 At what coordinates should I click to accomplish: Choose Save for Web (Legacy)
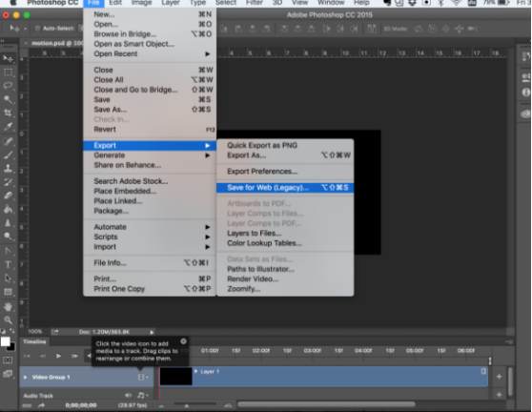pyautogui.click(x=285, y=188)
